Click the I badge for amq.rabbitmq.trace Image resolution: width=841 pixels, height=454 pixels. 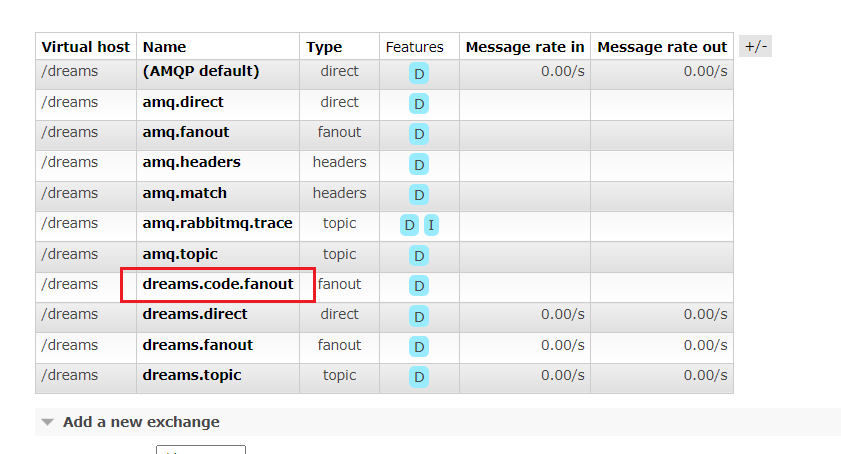(x=431, y=225)
